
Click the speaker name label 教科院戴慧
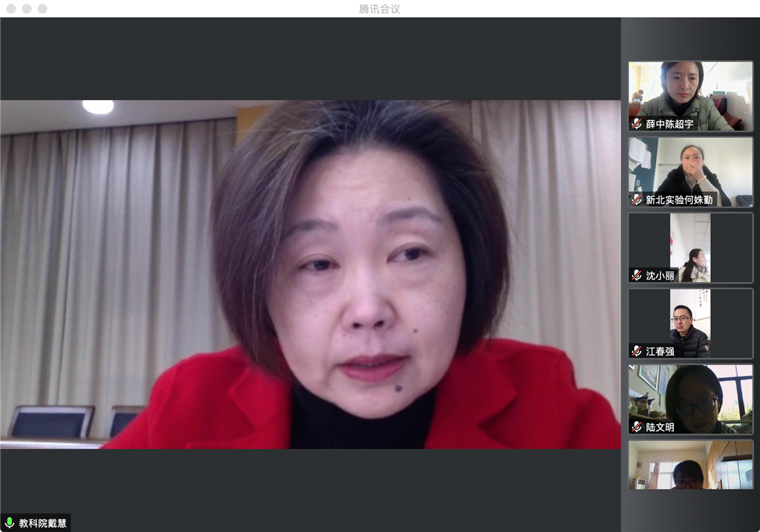42,523
